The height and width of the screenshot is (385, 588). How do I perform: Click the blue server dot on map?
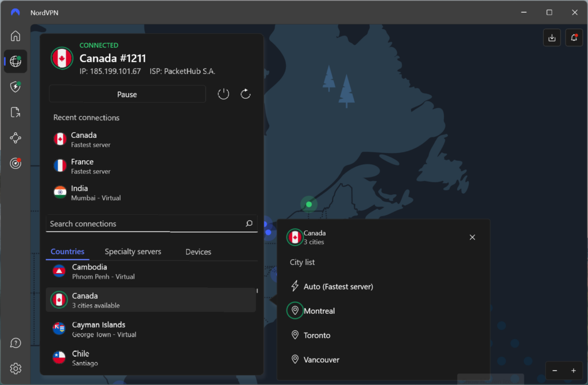pyautogui.click(x=268, y=232)
